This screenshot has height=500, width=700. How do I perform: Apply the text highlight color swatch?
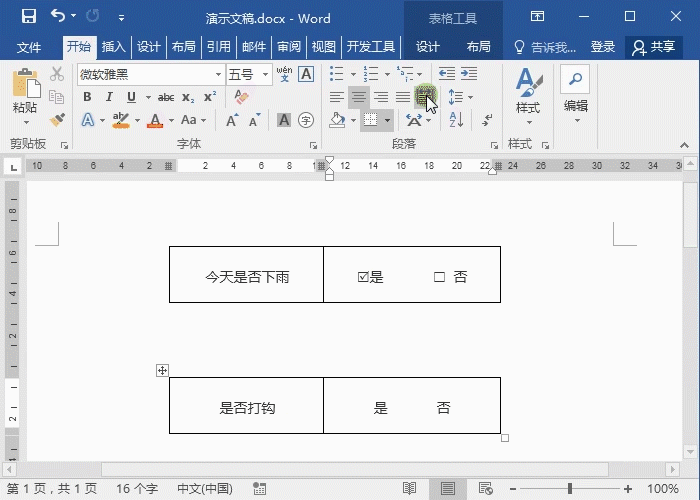pos(121,120)
